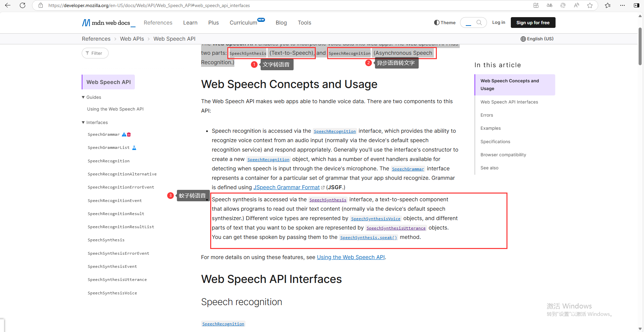Open the Blog page

point(281,23)
